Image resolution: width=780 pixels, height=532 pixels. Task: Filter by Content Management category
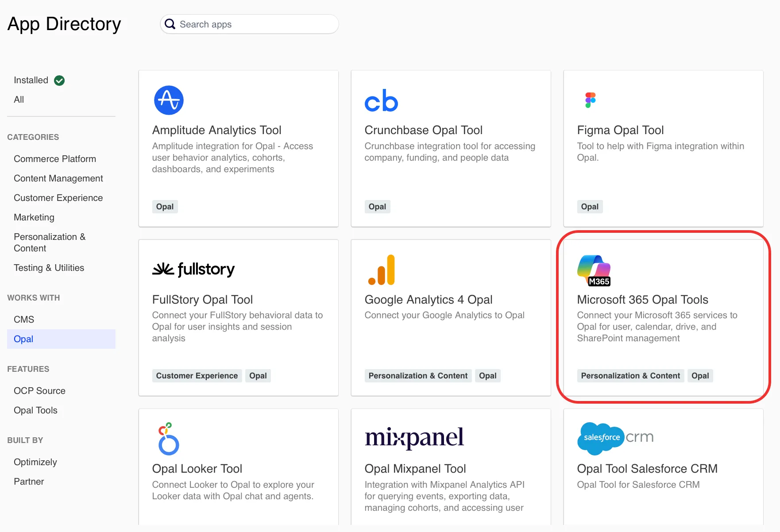(x=58, y=178)
